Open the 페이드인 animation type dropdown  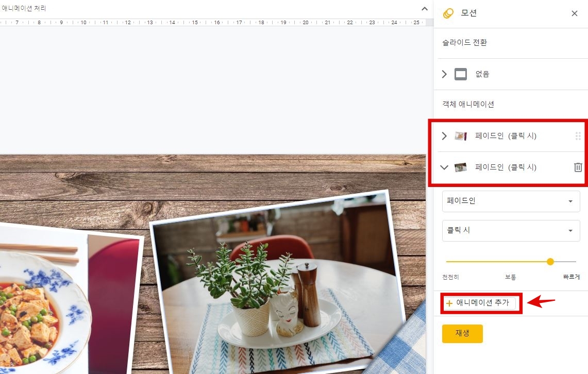511,201
